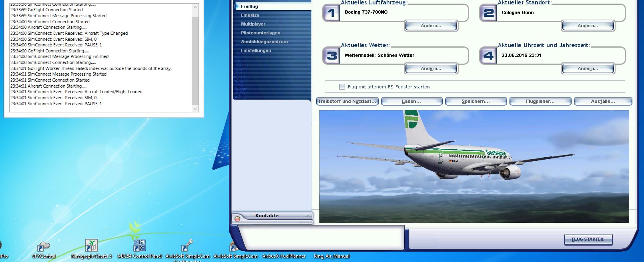
Task: Click the number 3 weather step icon
Action: pyautogui.click(x=331, y=56)
